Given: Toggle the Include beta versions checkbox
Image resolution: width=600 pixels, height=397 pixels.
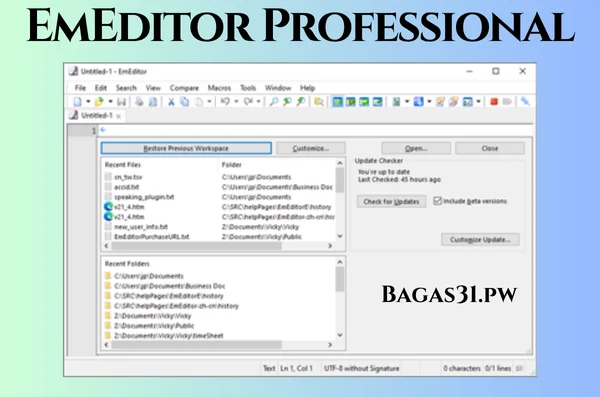Looking at the screenshot, I should coord(437,201).
